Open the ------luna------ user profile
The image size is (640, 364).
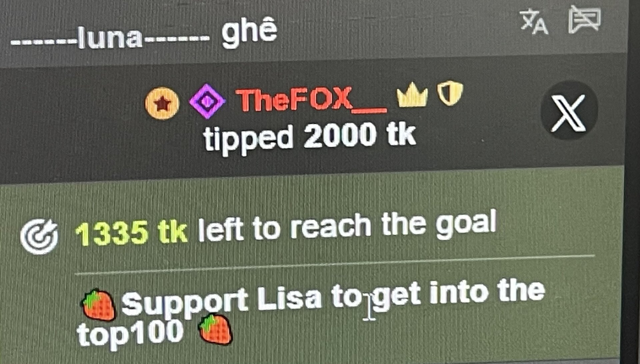point(110,38)
